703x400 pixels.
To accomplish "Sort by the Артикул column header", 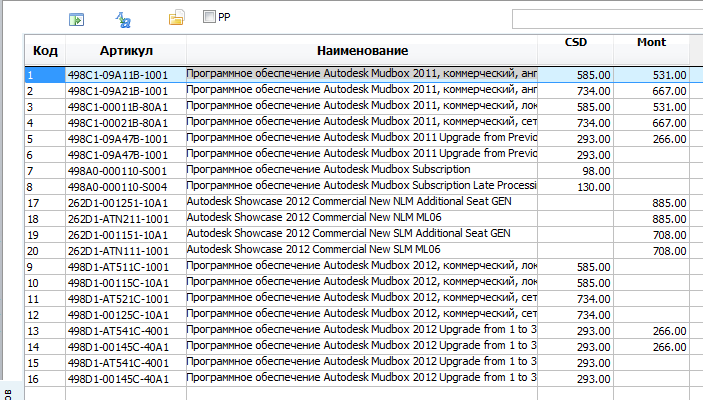I will coord(126,50).
